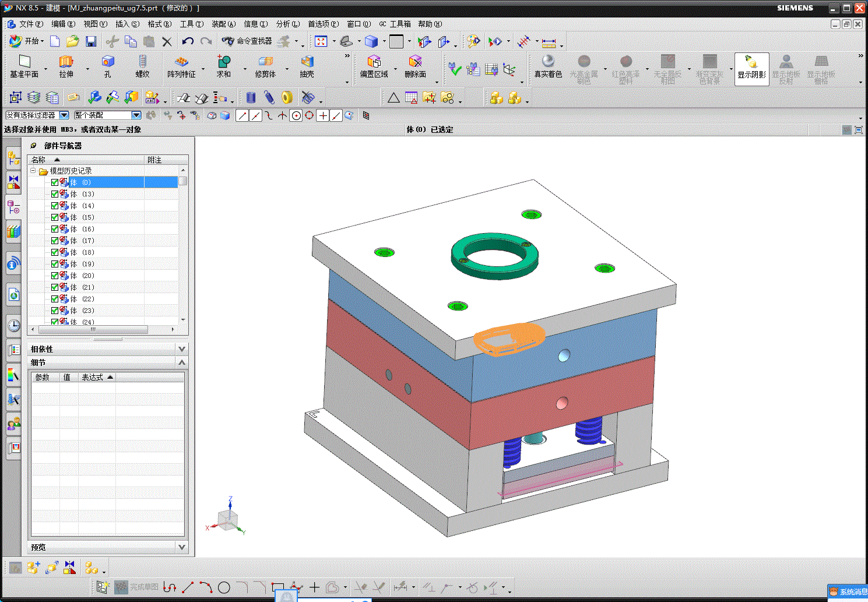Select the 删除面 delete face tool

tap(415, 66)
